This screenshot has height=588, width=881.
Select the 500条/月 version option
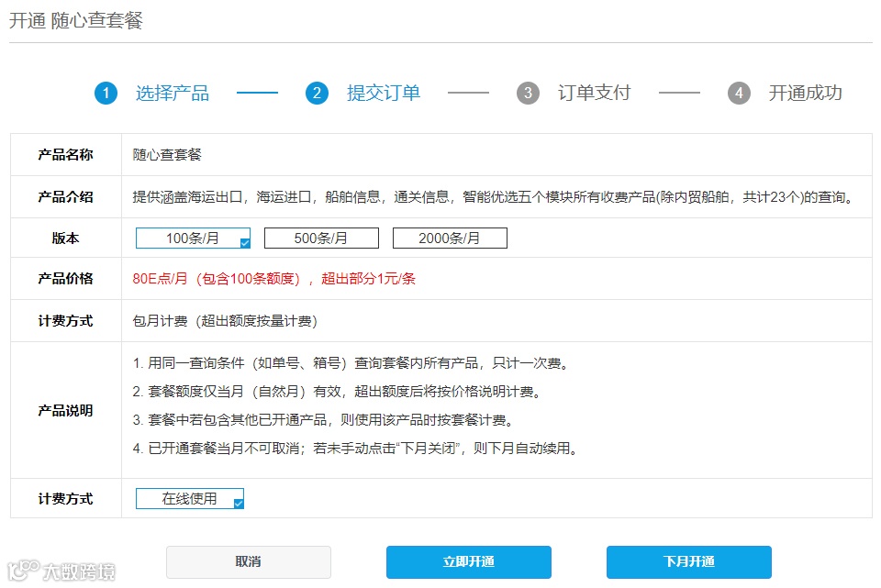click(321, 239)
